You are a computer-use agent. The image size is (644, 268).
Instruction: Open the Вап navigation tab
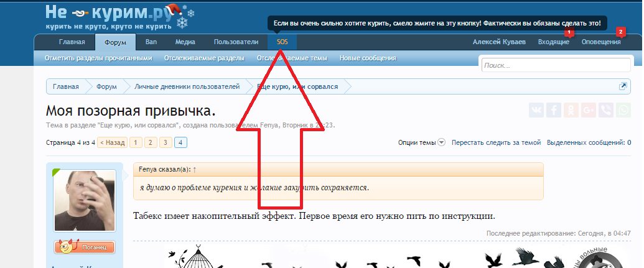[x=151, y=42]
